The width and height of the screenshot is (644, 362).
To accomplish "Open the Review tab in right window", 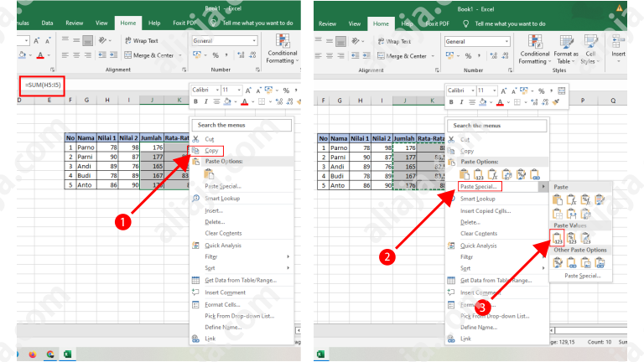I will tap(327, 23).
